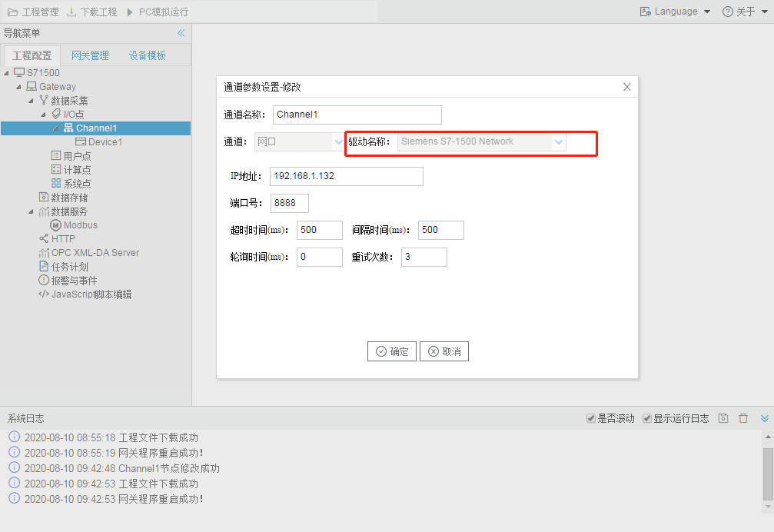
Task: Open the 工程管理 menu
Action: (33, 12)
